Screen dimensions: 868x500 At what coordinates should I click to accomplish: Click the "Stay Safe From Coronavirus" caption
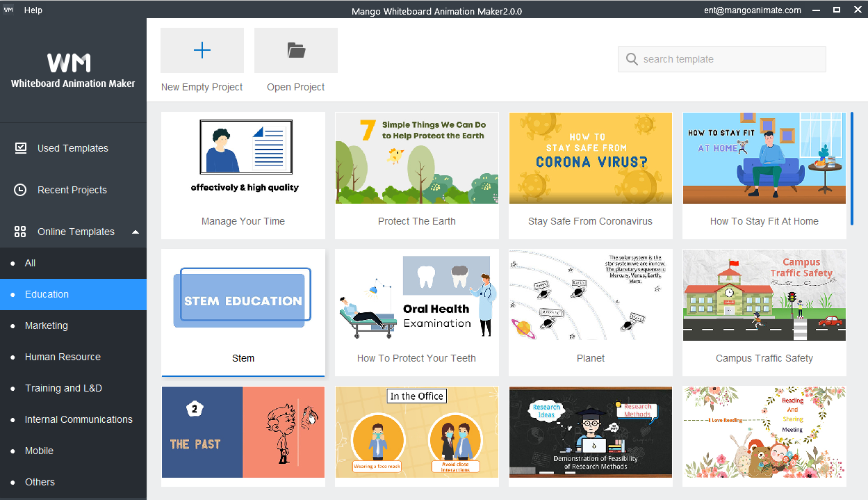(x=591, y=221)
